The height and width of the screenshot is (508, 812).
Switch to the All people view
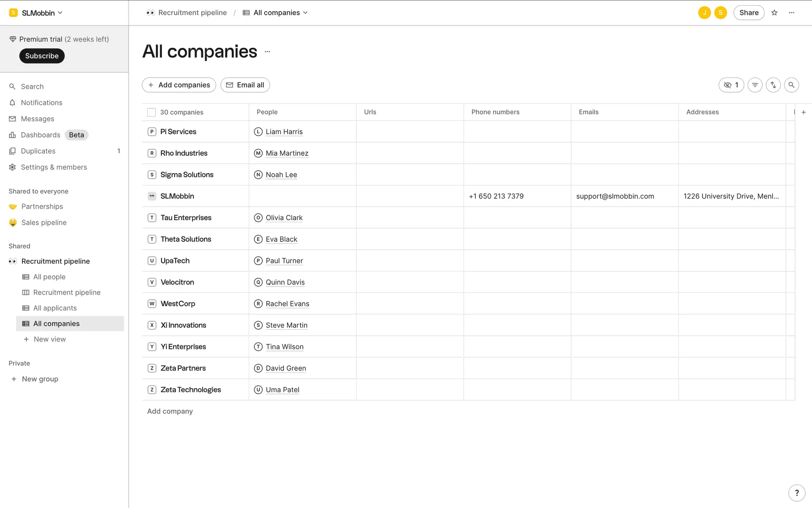tap(49, 277)
